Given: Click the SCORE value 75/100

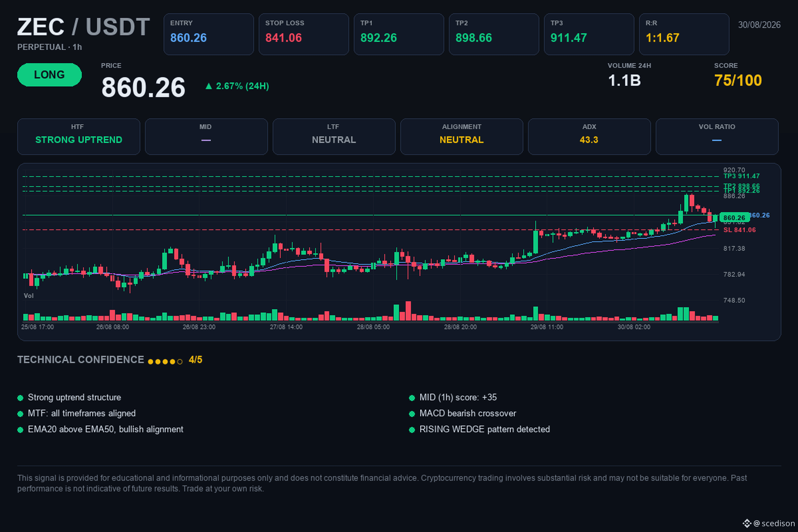Looking at the screenshot, I should coord(738,81).
